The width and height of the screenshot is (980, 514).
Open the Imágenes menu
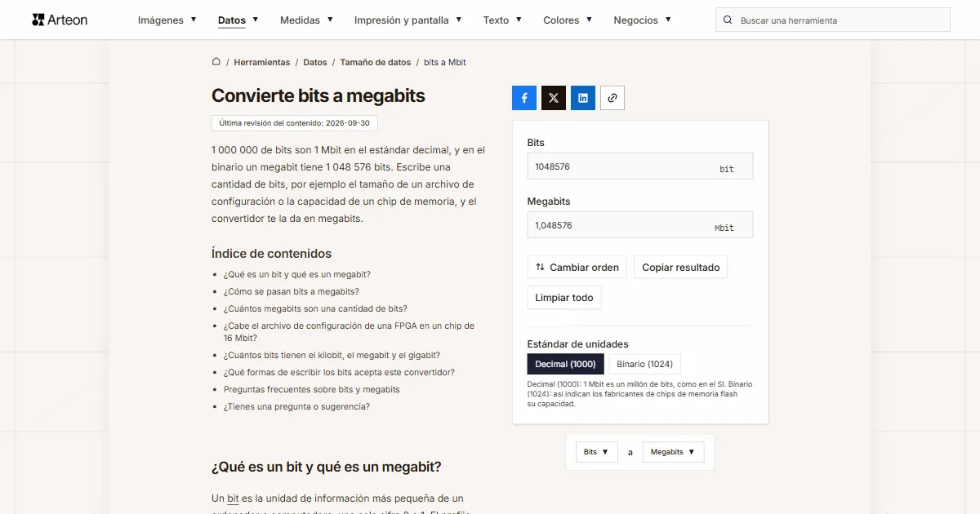[167, 20]
